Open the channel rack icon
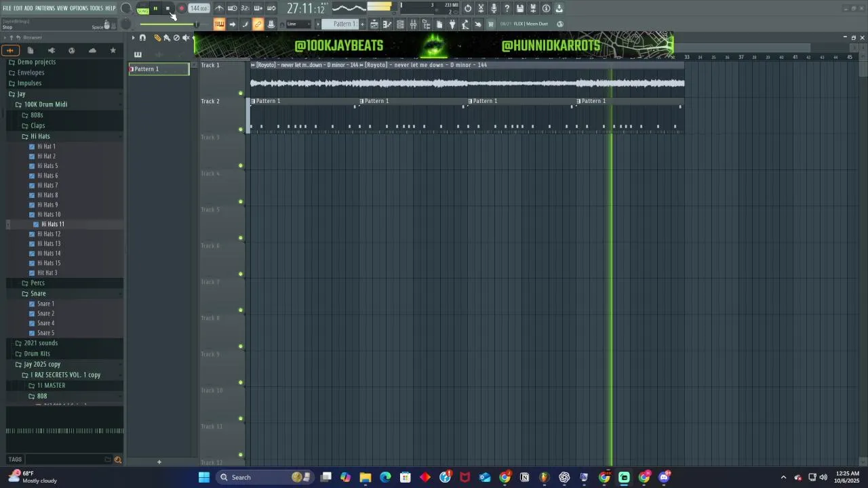The image size is (868, 488). 400,24
